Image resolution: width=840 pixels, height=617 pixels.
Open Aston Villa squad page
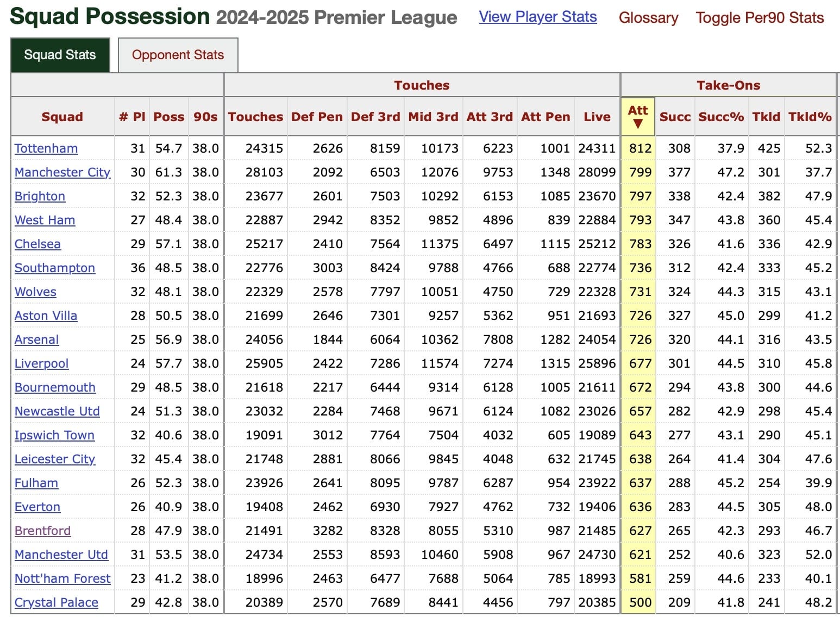coord(46,316)
